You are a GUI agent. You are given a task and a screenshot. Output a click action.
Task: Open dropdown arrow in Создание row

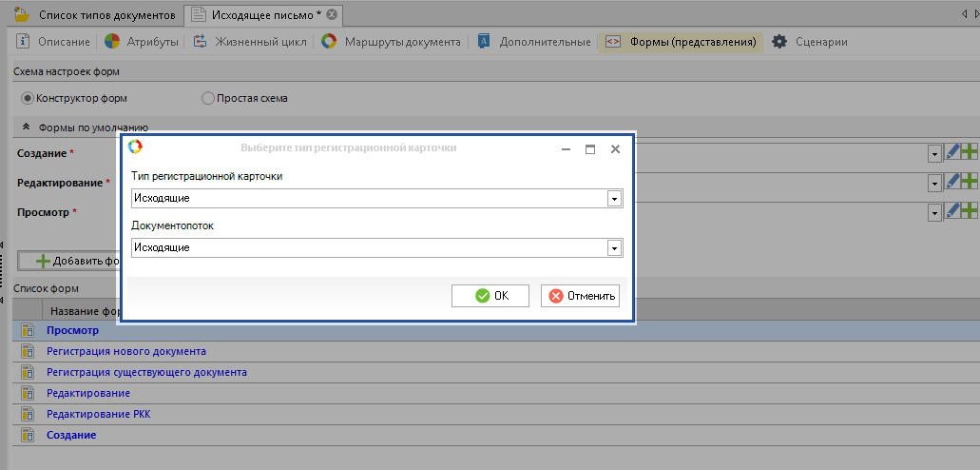click(x=934, y=153)
